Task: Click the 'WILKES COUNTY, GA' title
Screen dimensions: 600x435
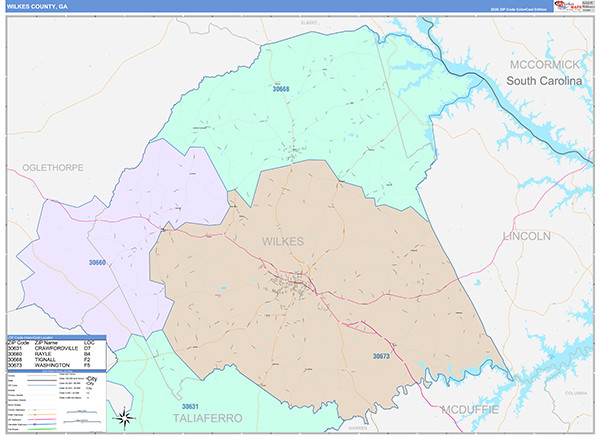Action: pyautogui.click(x=37, y=7)
